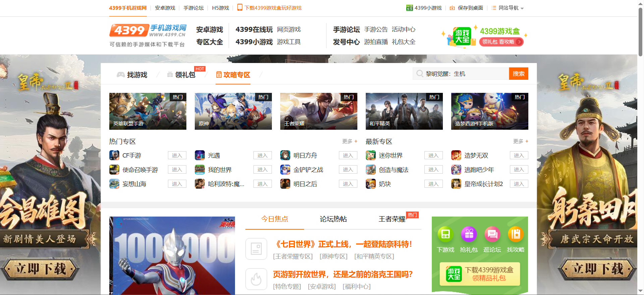Click the scrollbar down arrow
The image size is (644, 295).
point(641,291)
